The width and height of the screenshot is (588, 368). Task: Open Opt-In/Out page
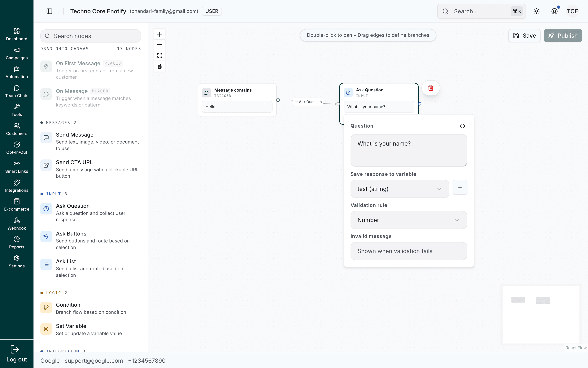pyautogui.click(x=17, y=148)
